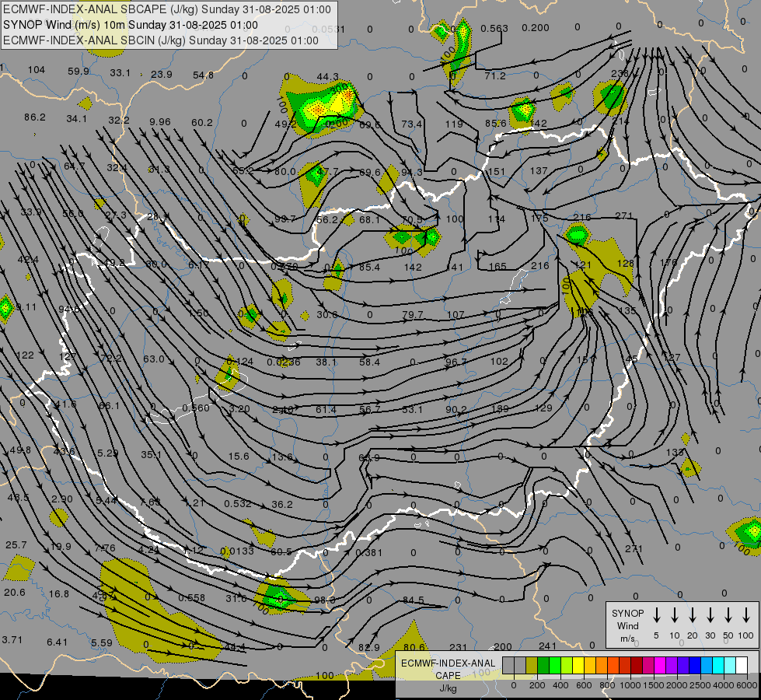Click the map value 36.2
Viewport: 761px width, 700px height.
tap(282, 504)
